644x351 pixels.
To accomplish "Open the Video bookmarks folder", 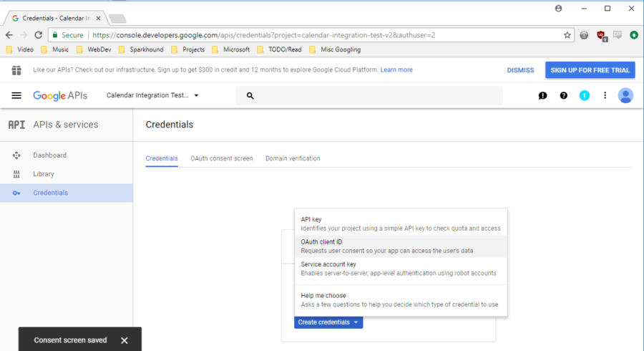I will (x=20, y=49).
